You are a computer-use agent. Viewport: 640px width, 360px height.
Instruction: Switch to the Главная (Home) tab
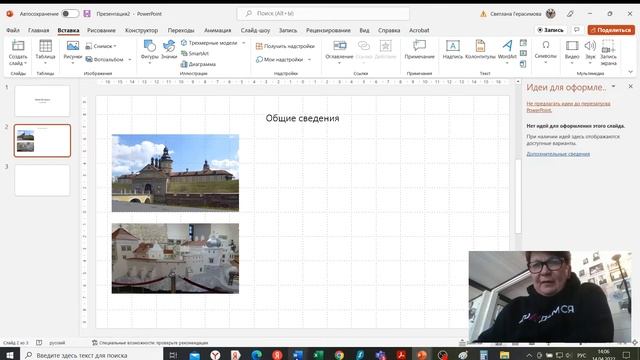point(38,30)
